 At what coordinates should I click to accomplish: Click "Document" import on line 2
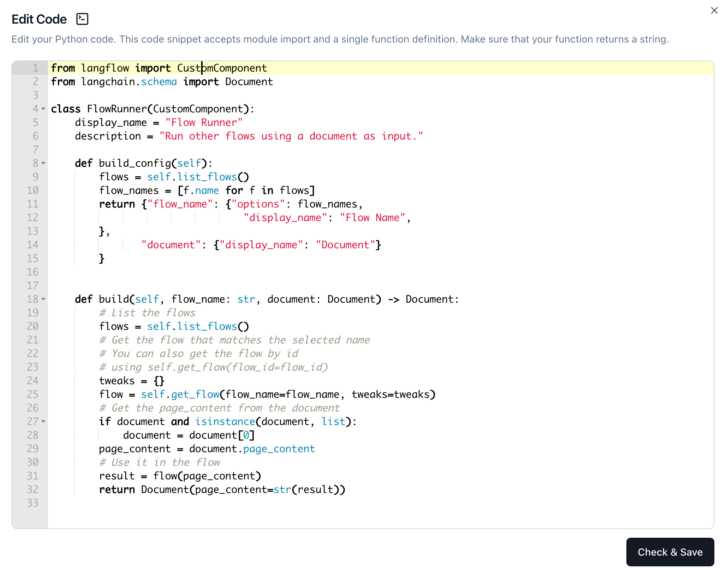tap(249, 82)
